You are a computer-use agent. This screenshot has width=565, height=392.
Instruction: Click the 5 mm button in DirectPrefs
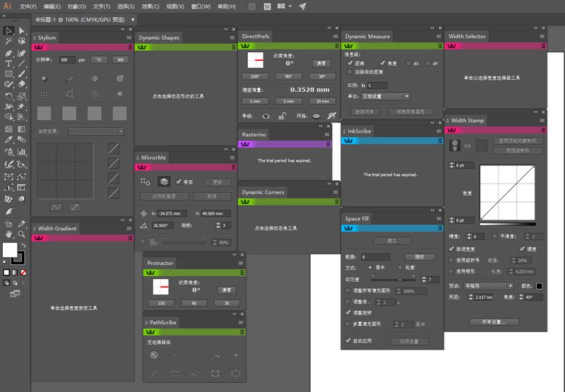click(289, 101)
